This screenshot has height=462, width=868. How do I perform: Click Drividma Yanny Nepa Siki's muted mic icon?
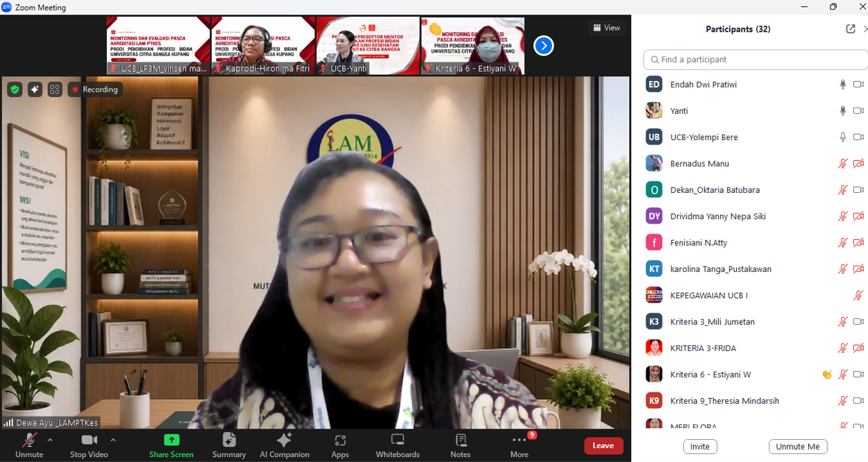pos(842,216)
